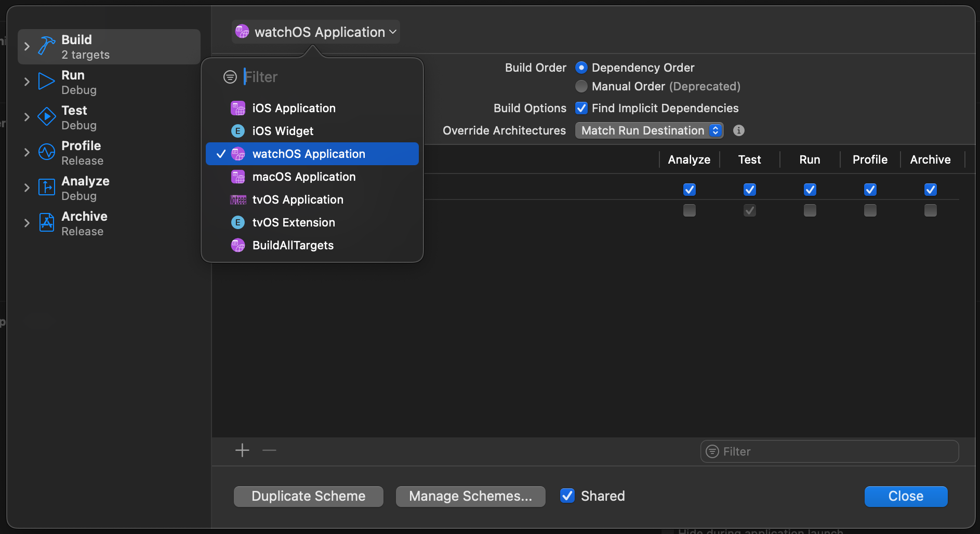Click the Run play icon in sidebar
This screenshot has width=980, height=534.
pyautogui.click(x=47, y=82)
